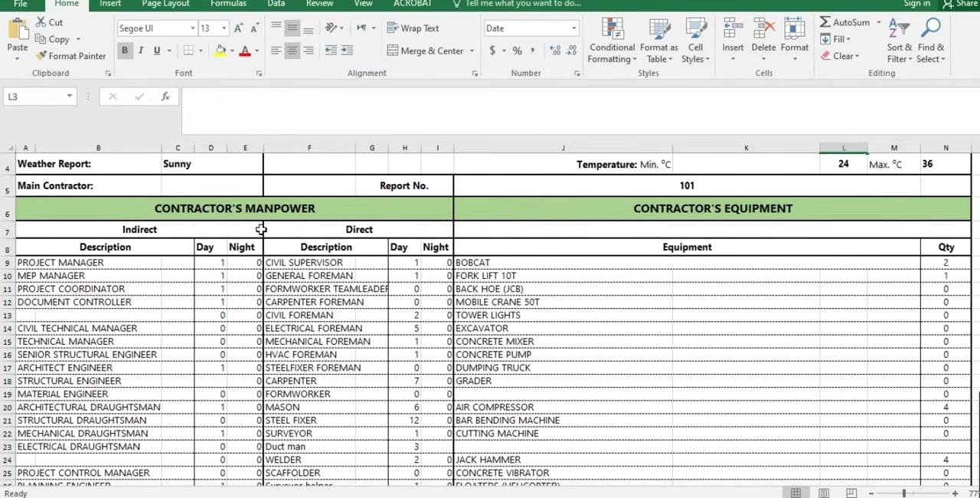Open Merge & Center dropdown arrow

[x=472, y=51]
